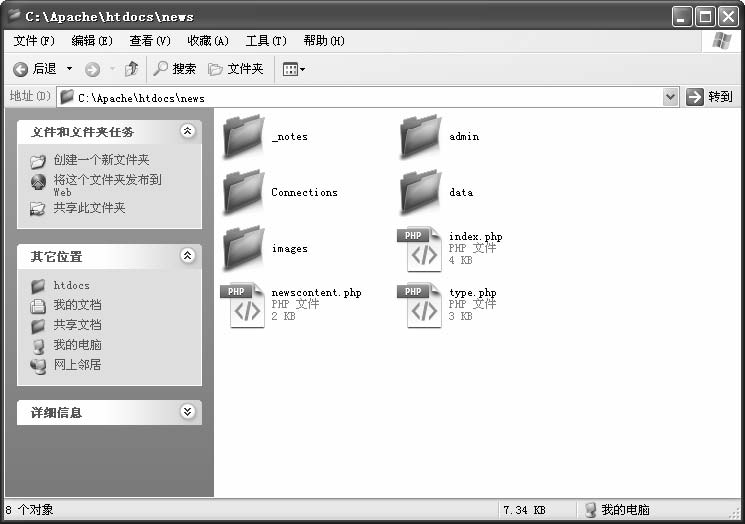Click the folder icon in address bar
This screenshot has height=524, width=745.
[67, 97]
